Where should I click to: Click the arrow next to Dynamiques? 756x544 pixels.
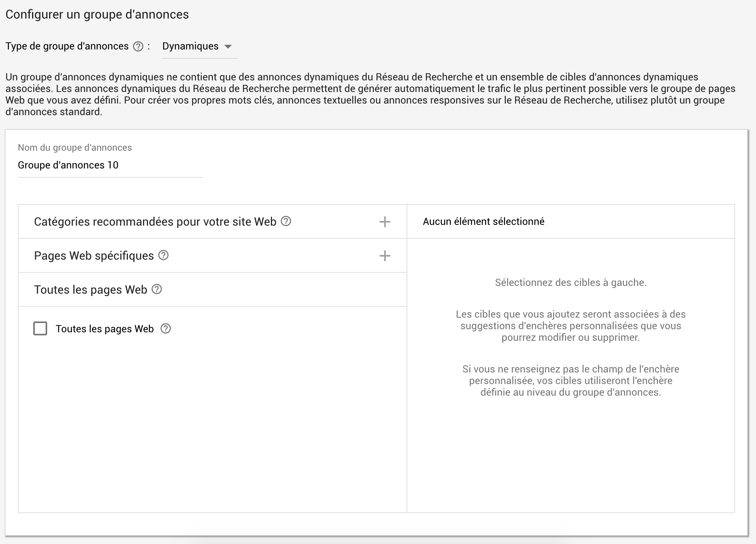pos(228,47)
